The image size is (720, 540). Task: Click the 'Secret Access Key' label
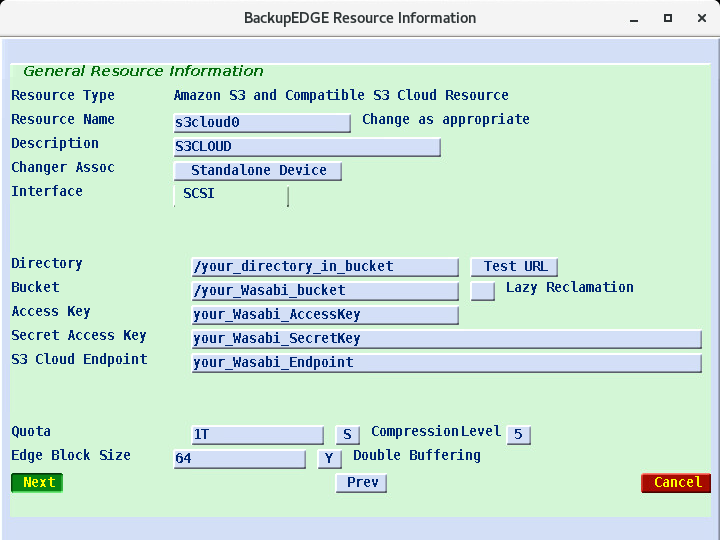coord(79,335)
